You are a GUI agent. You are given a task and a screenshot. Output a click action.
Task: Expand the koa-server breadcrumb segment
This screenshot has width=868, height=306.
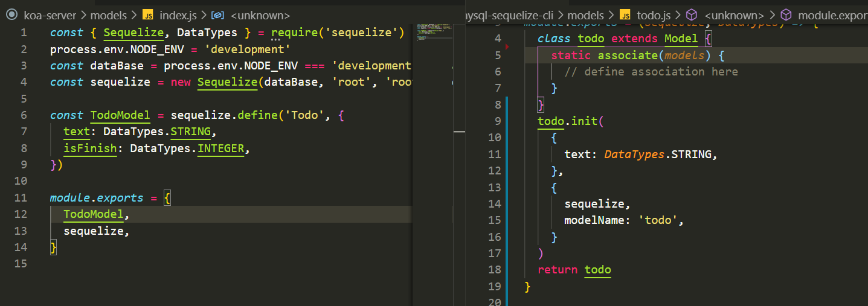tap(50, 15)
